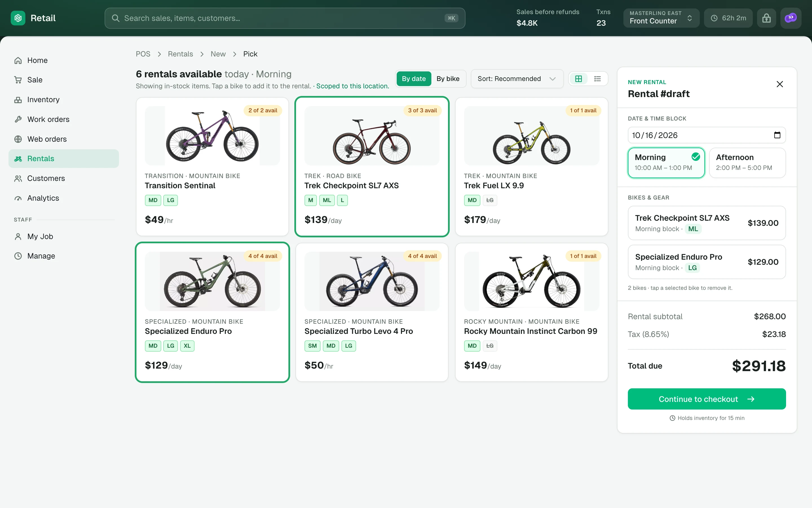
Task: Open the calendar date picker icon
Action: coord(777,135)
